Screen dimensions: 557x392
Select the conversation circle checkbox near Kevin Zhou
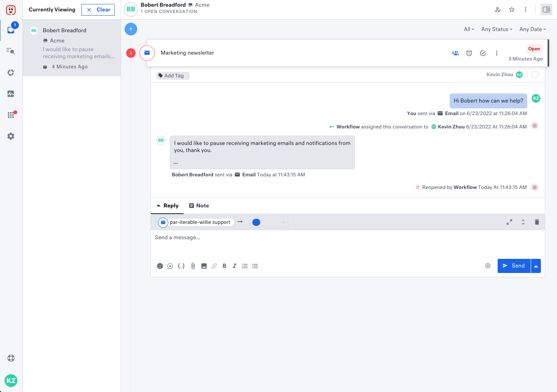pos(535,75)
